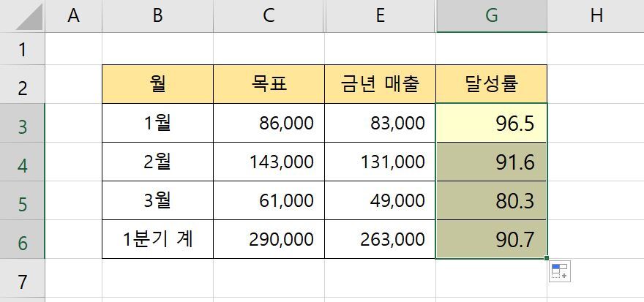Click the 83,000 sales cell

click(381, 123)
